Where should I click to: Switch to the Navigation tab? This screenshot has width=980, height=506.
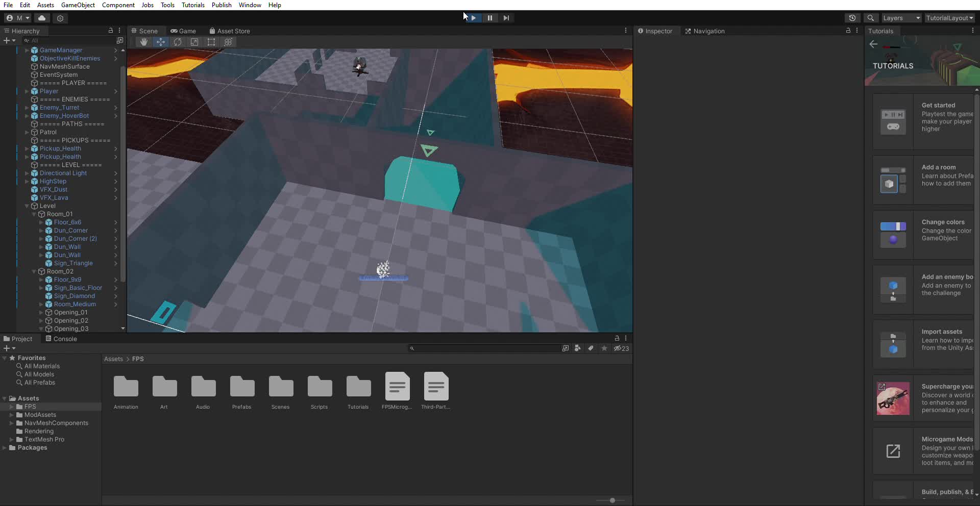coord(705,31)
